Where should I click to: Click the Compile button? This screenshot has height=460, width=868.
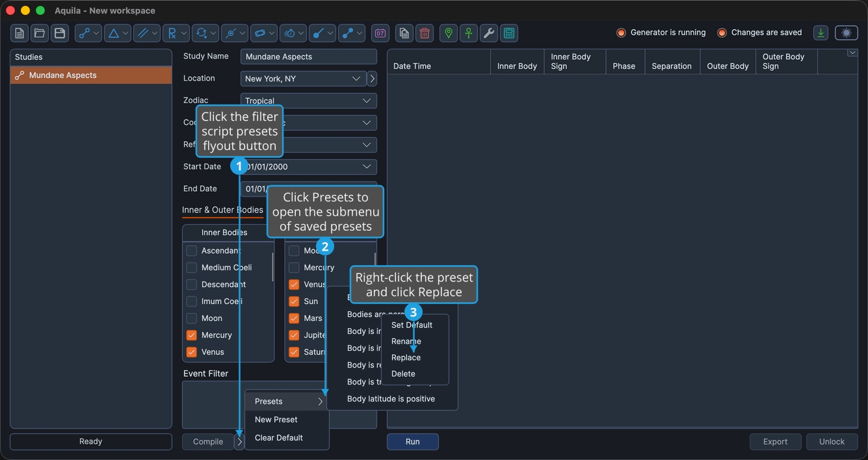pos(208,442)
